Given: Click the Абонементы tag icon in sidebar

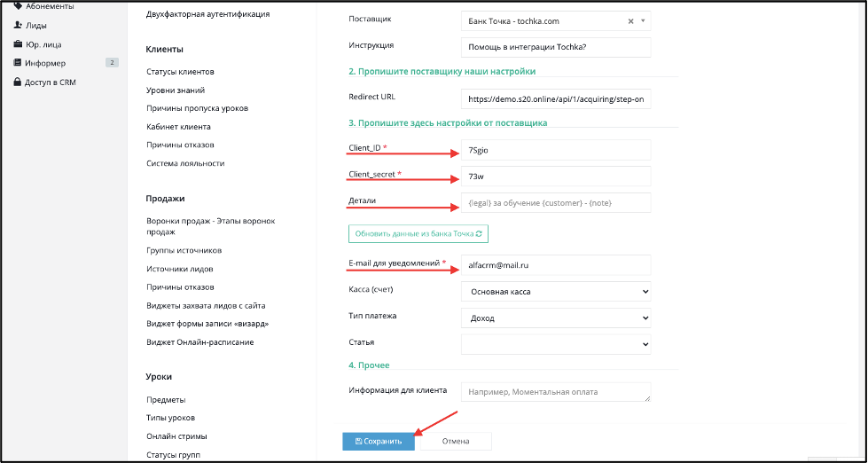Looking at the screenshot, I should (17, 6).
